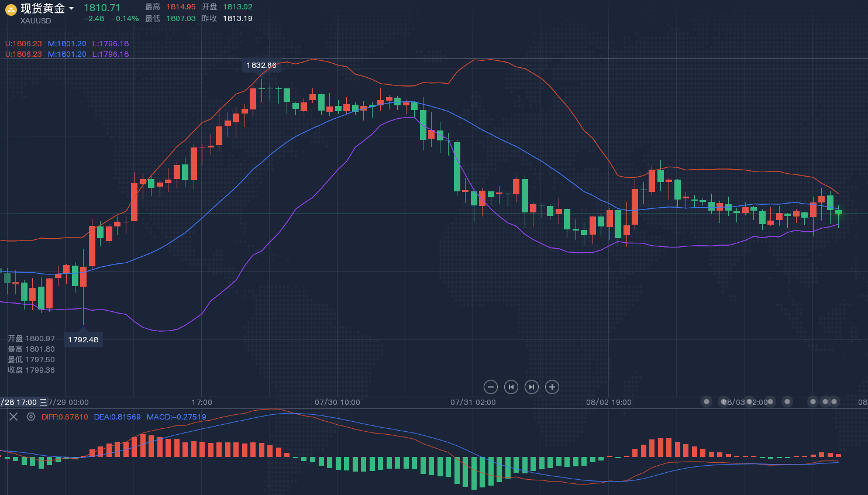Click U:1806.23 in top Bollinger row

(23, 44)
